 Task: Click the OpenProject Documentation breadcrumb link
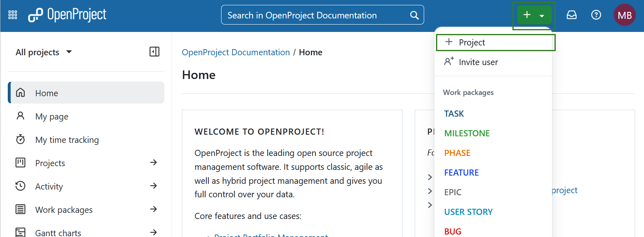[236, 52]
